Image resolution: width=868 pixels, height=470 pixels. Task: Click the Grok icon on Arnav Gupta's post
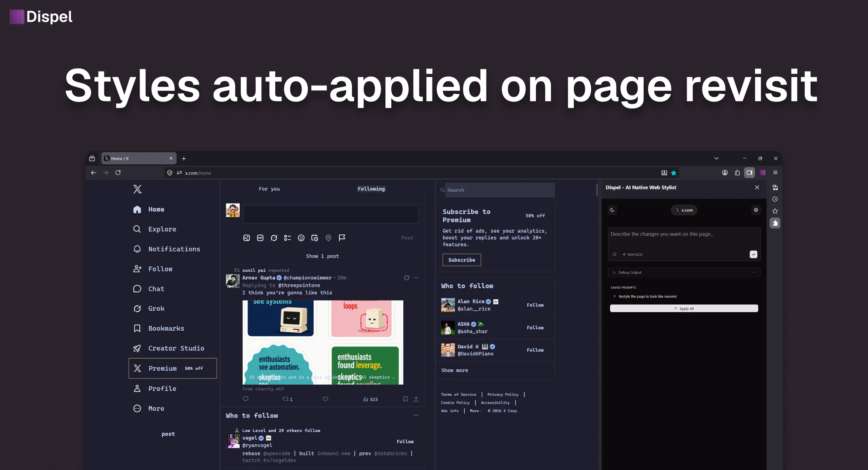(x=407, y=278)
